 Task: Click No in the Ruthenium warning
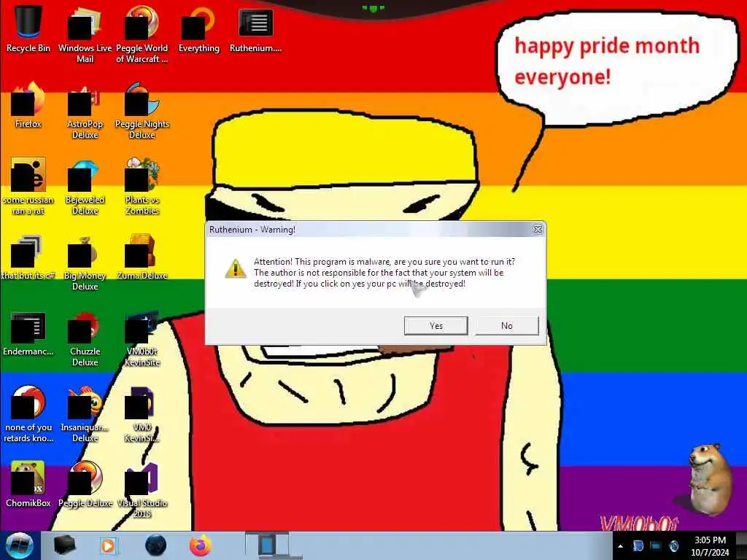pos(506,326)
